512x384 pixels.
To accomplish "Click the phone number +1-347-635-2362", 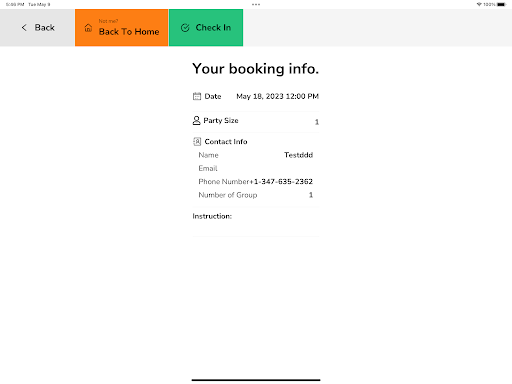I will point(281,182).
